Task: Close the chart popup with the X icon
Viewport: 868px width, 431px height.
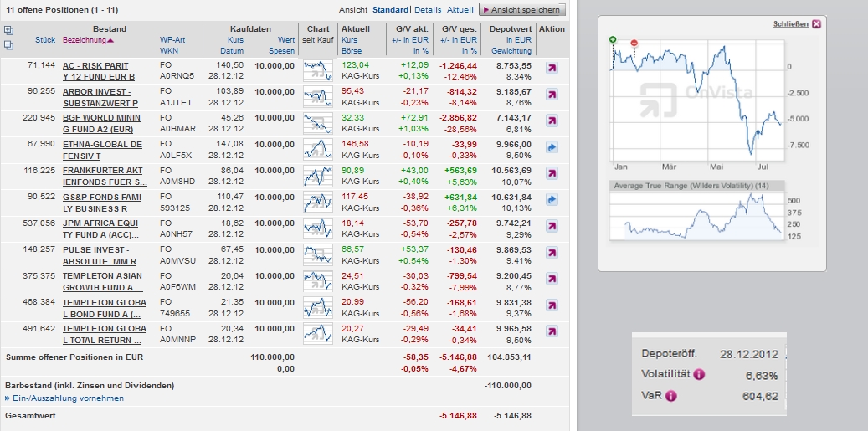Action: (x=816, y=24)
